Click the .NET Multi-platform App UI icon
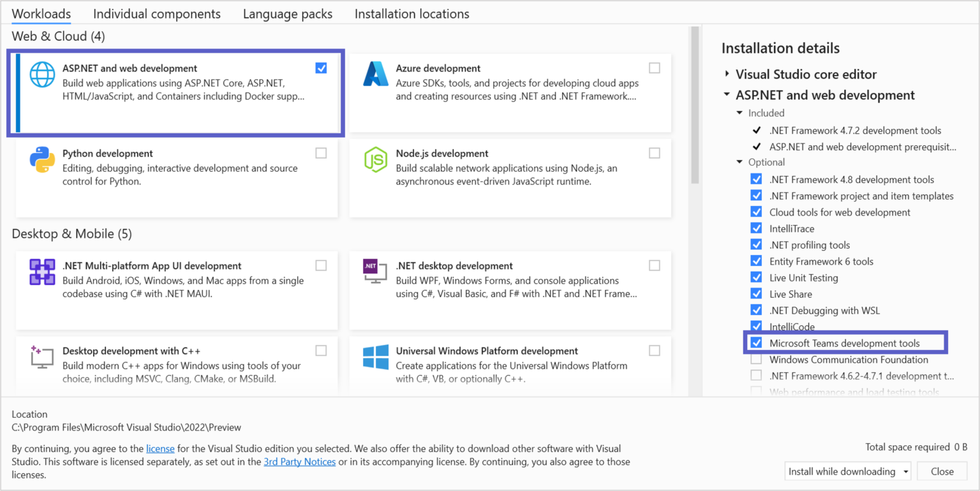Image resolution: width=980 pixels, height=491 pixels. click(x=41, y=272)
